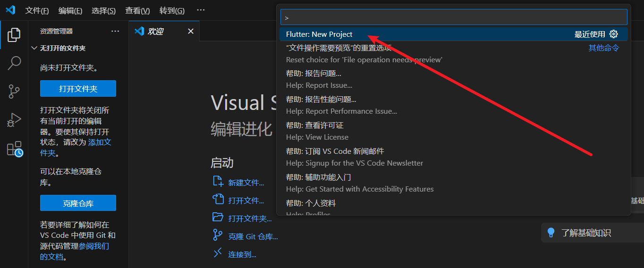The height and width of the screenshot is (268, 644).
Task: Click the 新建文件... link on welcome page
Action: tap(246, 183)
